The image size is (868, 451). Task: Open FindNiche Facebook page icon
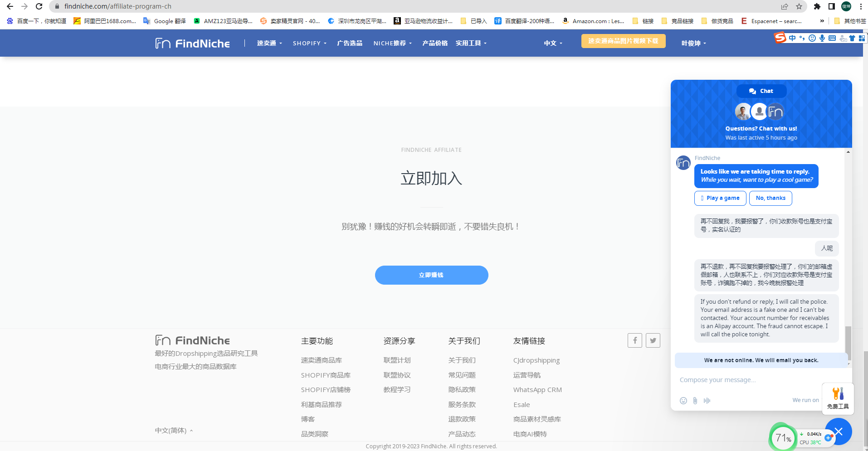(x=635, y=340)
